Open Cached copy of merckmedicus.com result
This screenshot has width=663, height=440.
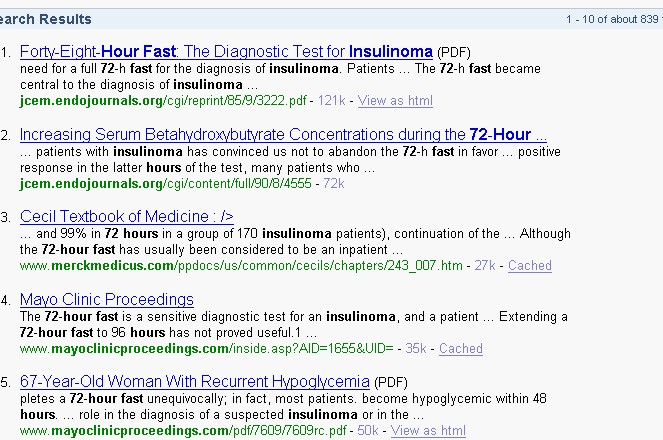(x=529, y=266)
